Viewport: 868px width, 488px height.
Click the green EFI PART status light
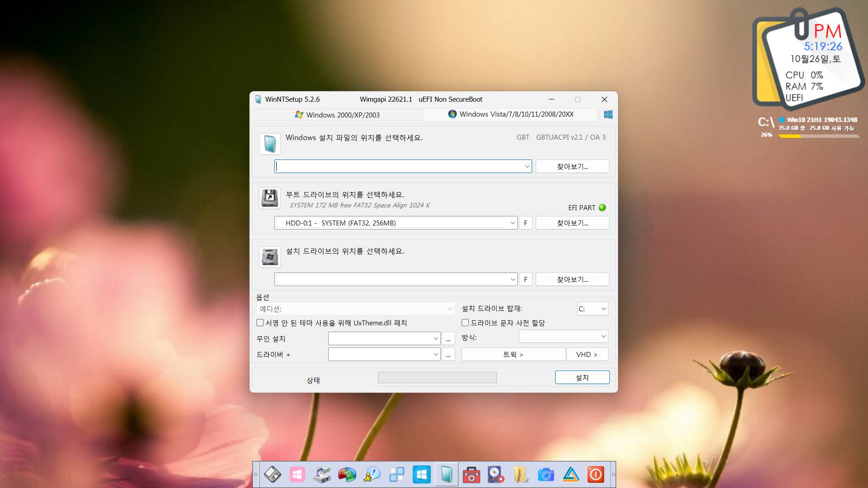point(602,207)
